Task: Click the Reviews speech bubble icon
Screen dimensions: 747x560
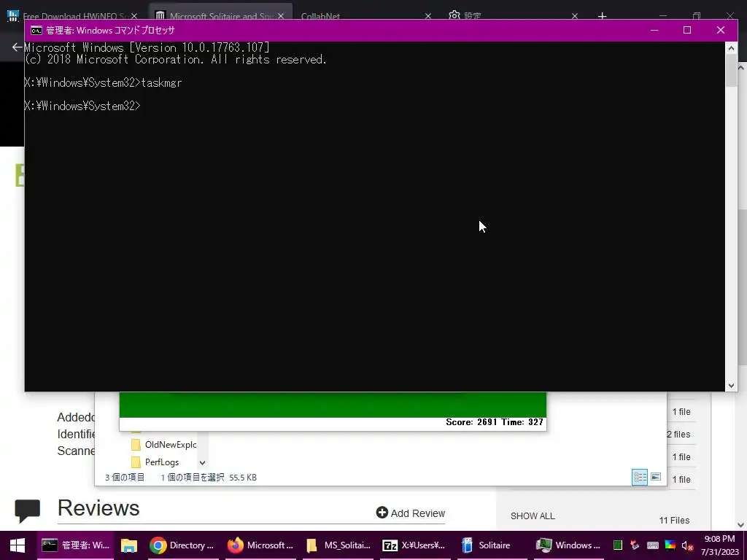Action: pyautogui.click(x=27, y=510)
